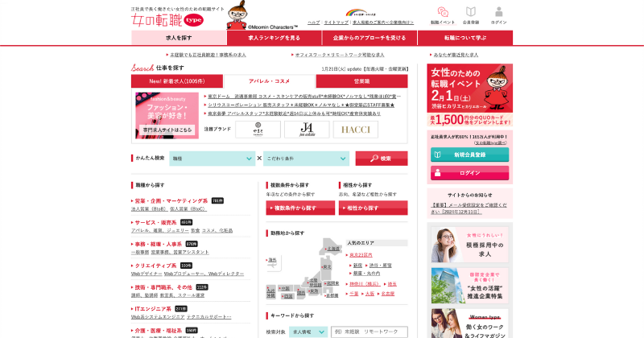Screen dimensions: 644x338
Task: Click the red 検索 search button
Action: tap(382, 159)
